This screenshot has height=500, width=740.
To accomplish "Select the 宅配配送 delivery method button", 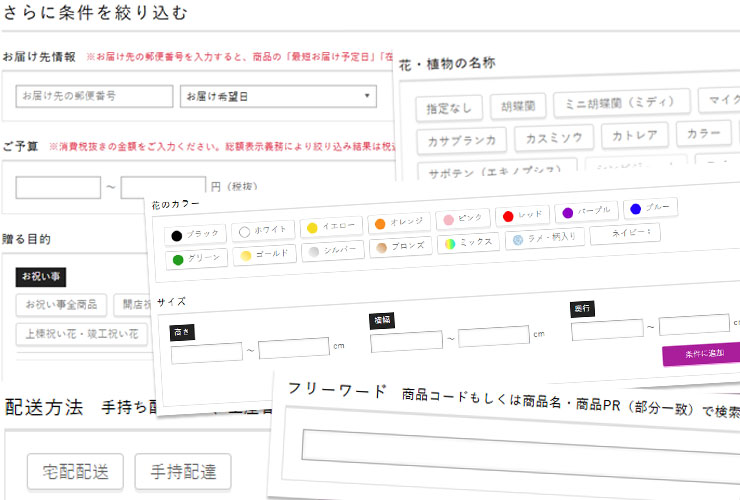I will (x=75, y=469).
